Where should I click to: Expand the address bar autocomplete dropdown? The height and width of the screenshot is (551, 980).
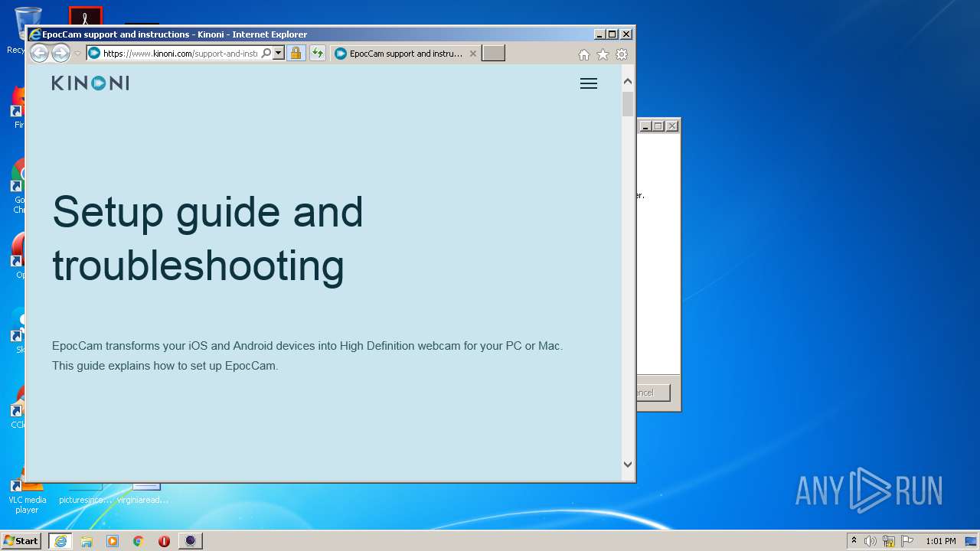pyautogui.click(x=279, y=54)
